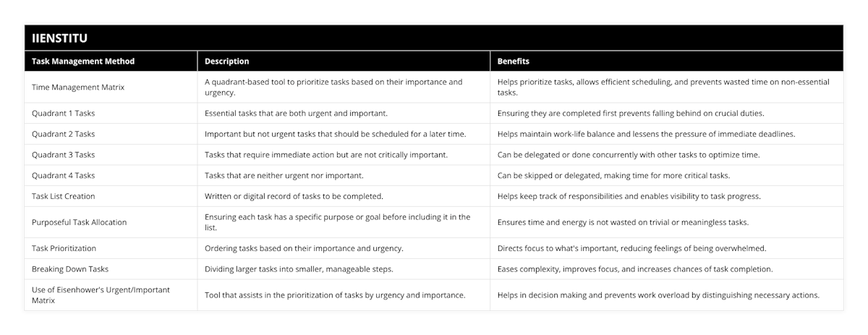Image resolution: width=868 pixels, height=335 pixels.
Task: Select the Description column header
Action: click(x=227, y=62)
